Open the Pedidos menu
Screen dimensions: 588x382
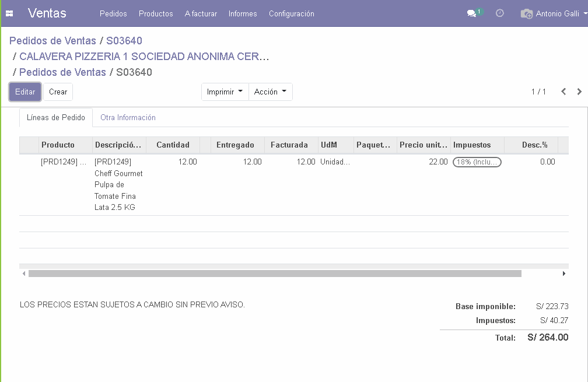click(x=113, y=13)
